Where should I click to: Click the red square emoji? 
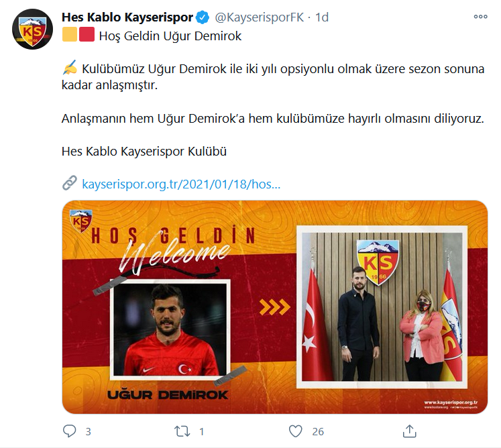point(87,34)
